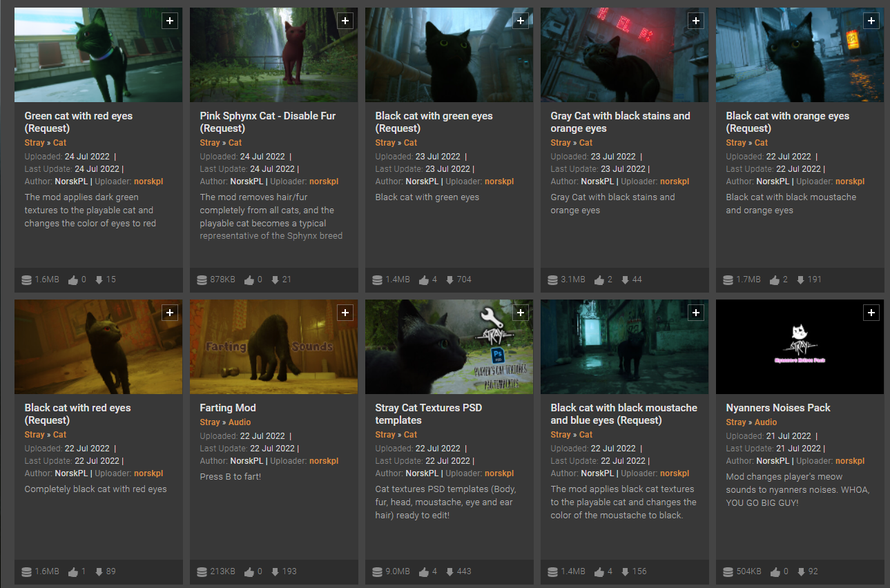Click the plus icon on Green cat card
Screen dimensions: 890x588
[x=170, y=21]
